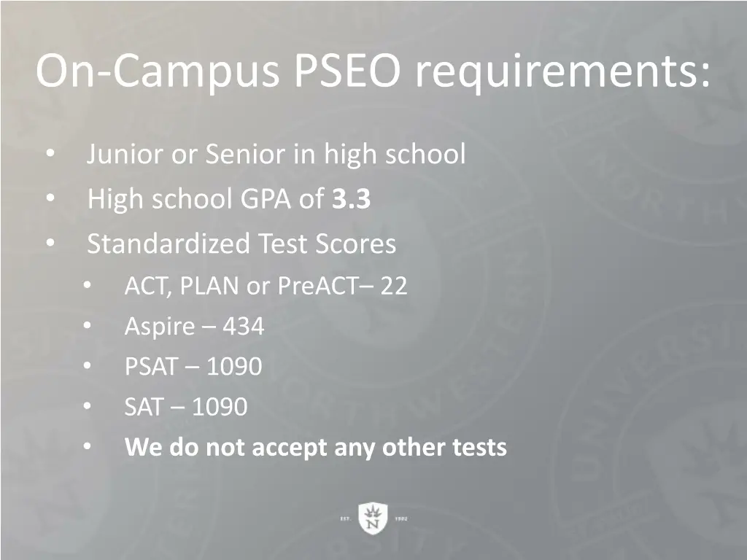
Task: Click the bullet before "PSAT"
Action: (87, 366)
